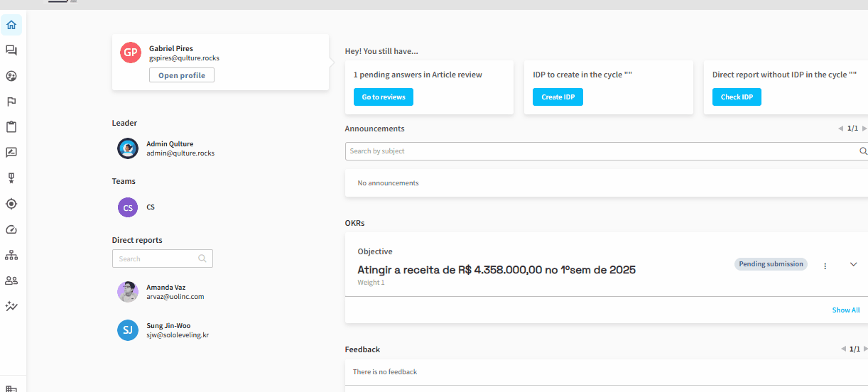Select direct report Amanda Vaz
868x392 pixels.
(x=166, y=292)
